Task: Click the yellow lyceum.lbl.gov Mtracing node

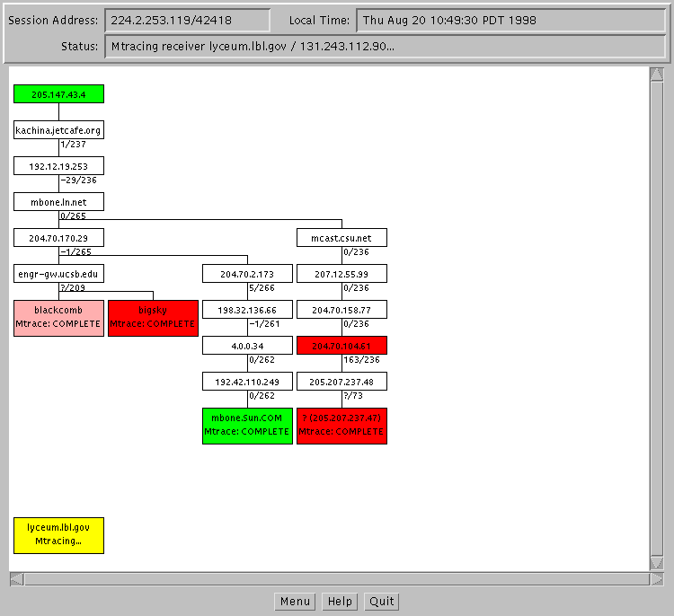Action: pyautogui.click(x=58, y=535)
